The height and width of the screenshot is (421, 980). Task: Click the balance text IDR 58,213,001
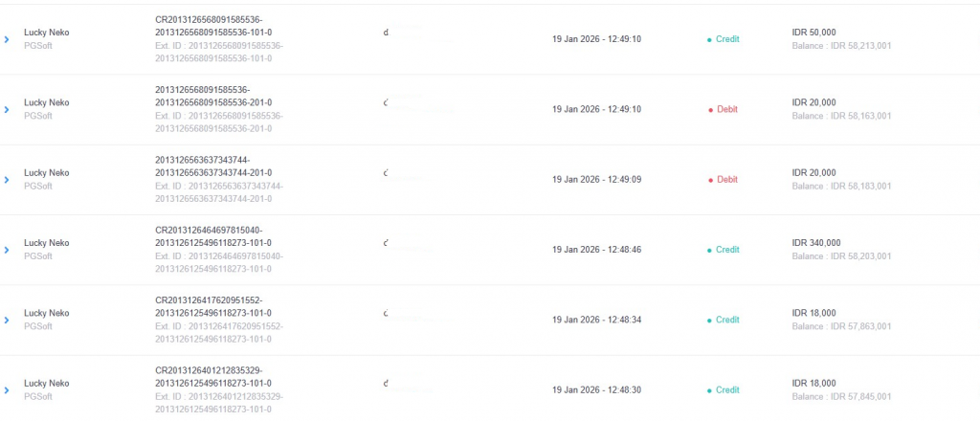[x=841, y=46]
